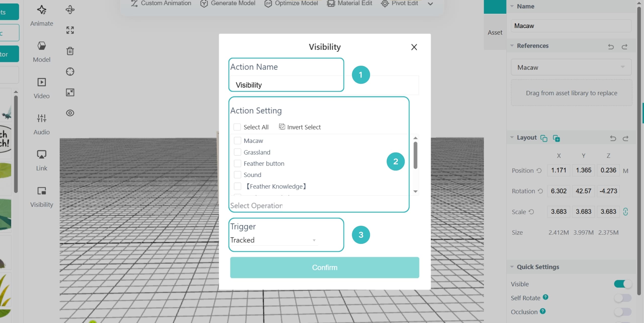Open Material Edit from the top toolbar

[x=349, y=3]
